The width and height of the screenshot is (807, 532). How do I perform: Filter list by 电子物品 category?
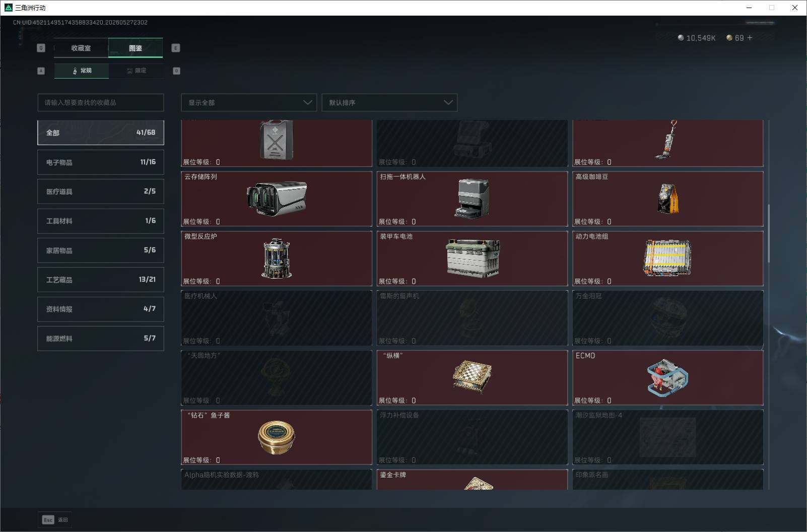(101, 162)
